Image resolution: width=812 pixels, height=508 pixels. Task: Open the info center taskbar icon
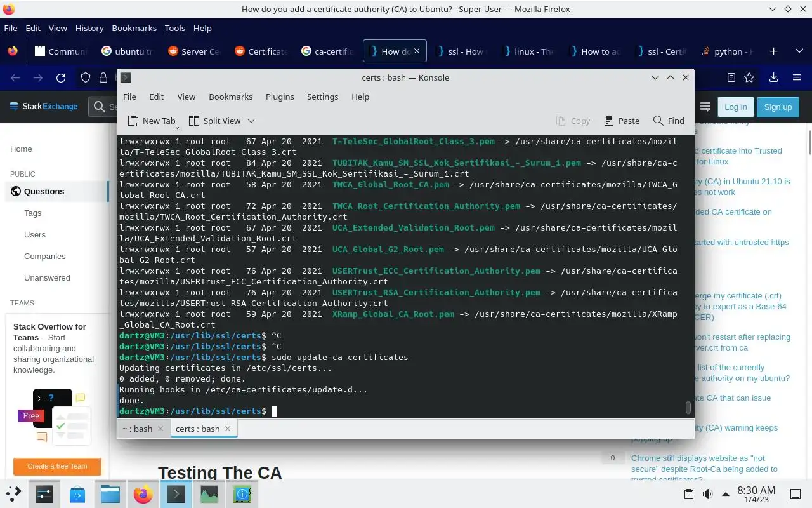242,494
